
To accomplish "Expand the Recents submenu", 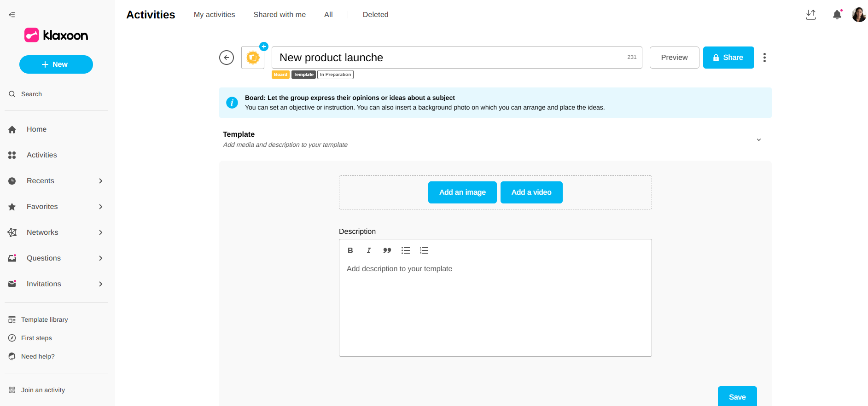I will pyautogui.click(x=100, y=181).
